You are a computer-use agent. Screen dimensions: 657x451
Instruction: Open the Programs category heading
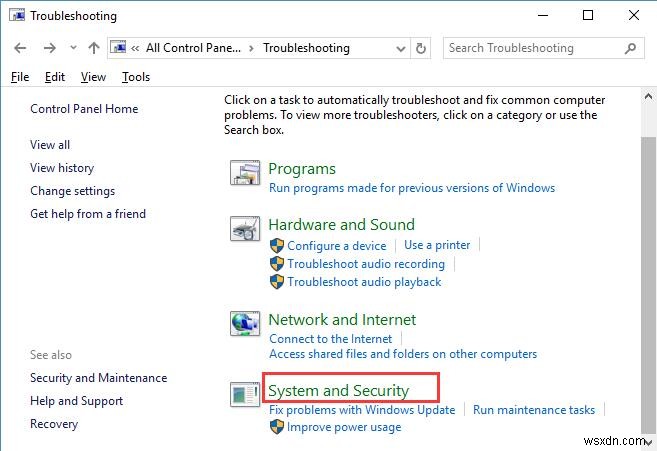pyautogui.click(x=302, y=169)
